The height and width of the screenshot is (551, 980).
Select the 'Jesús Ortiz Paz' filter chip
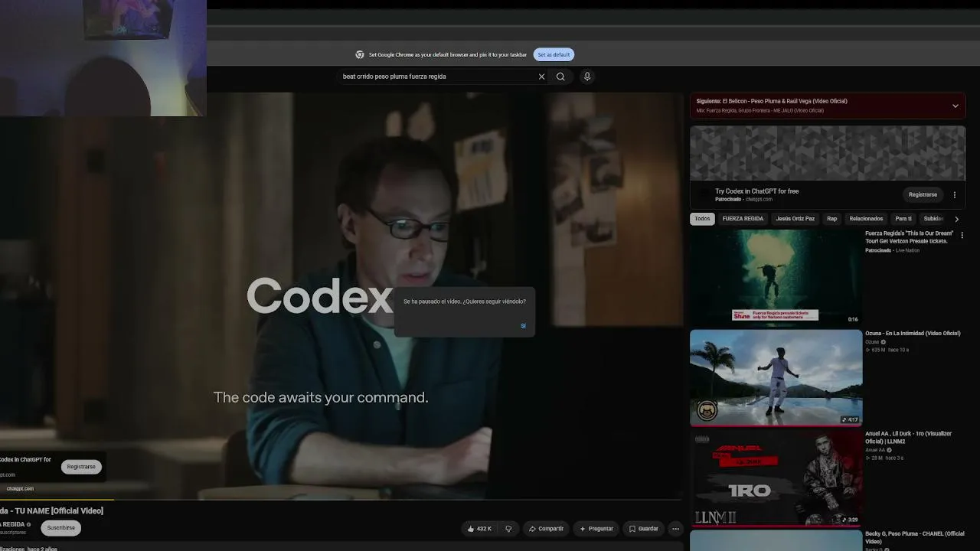coord(795,219)
